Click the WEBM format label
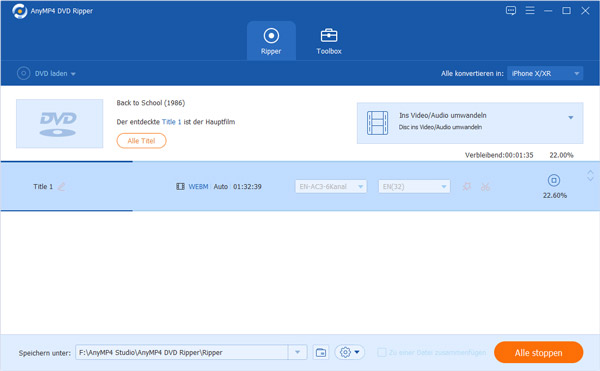600x371 pixels. [198, 187]
